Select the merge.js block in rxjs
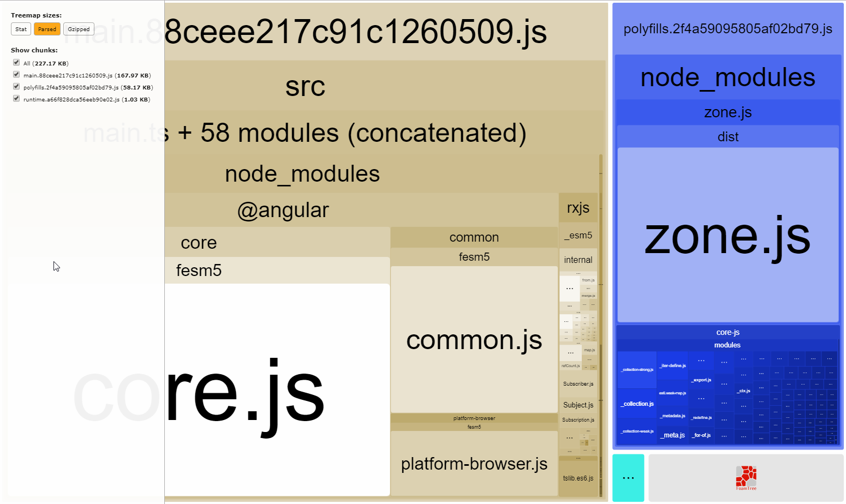 [588, 296]
